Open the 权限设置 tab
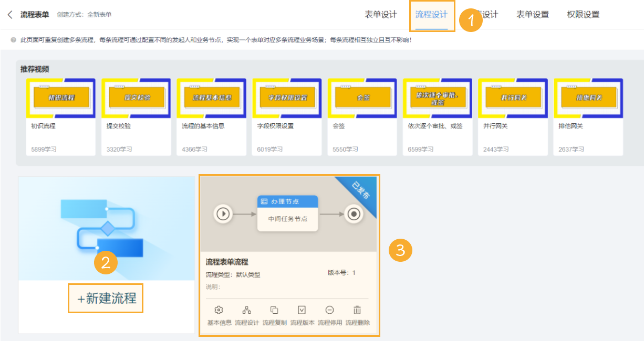This screenshot has width=644, height=341. click(583, 14)
